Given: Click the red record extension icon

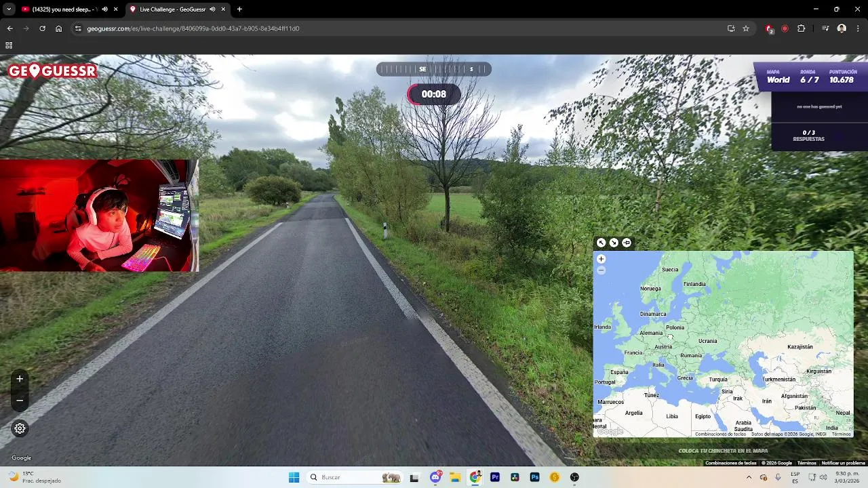Looking at the screenshot, I should (x=785, y=28).
